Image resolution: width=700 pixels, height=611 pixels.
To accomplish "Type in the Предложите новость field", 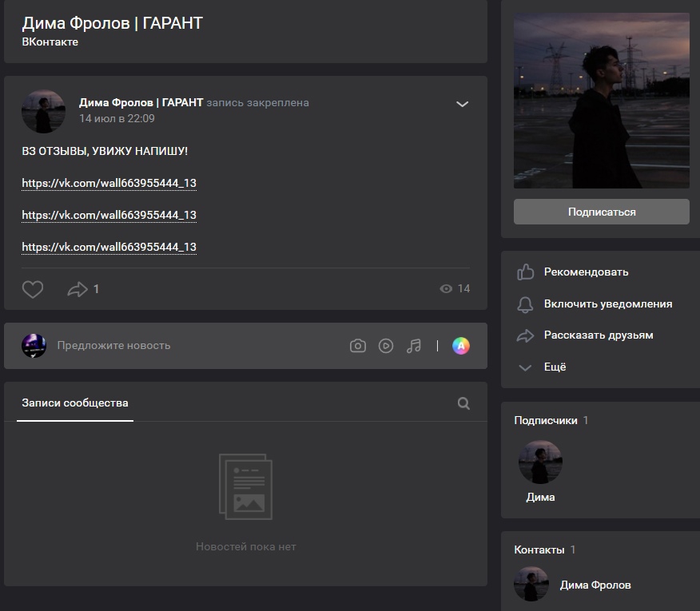I will click(x=192, y=346).
